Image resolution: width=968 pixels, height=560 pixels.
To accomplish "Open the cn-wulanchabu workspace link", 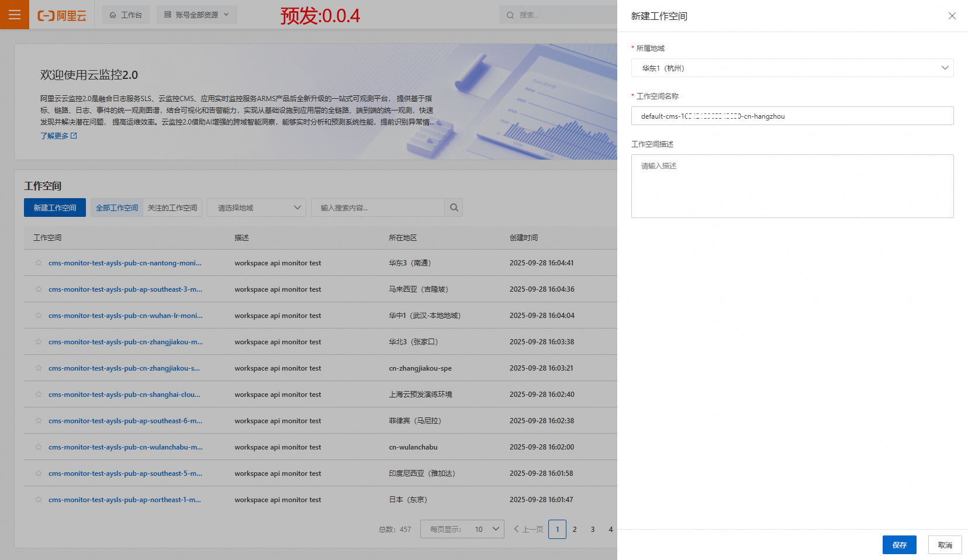I will coord(126,447).
